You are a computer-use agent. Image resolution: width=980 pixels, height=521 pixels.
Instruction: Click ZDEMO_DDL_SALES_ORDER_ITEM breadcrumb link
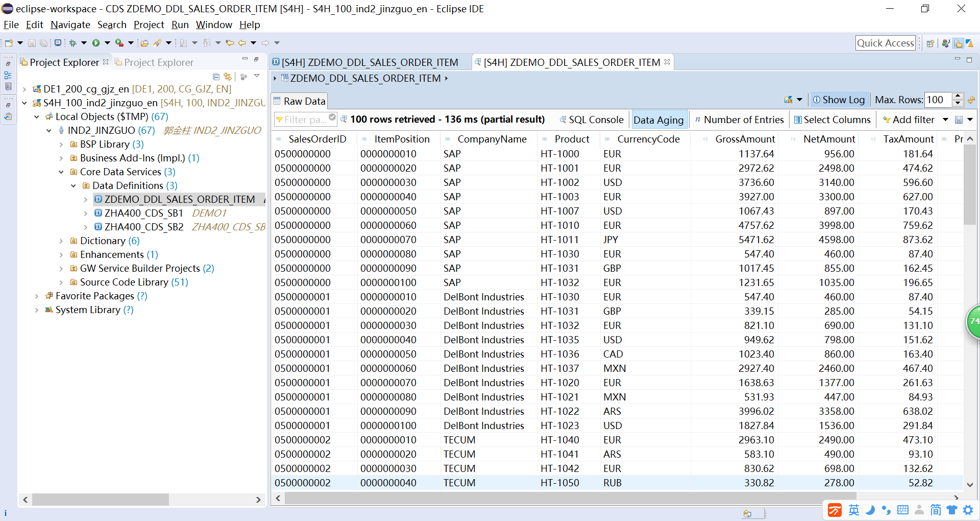pos(365,78)
